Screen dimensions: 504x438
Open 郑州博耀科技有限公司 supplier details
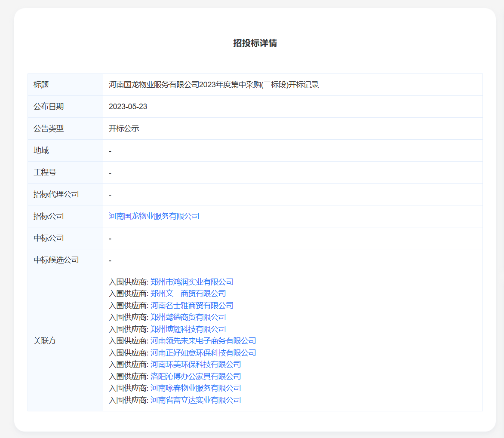coord(188,329)
